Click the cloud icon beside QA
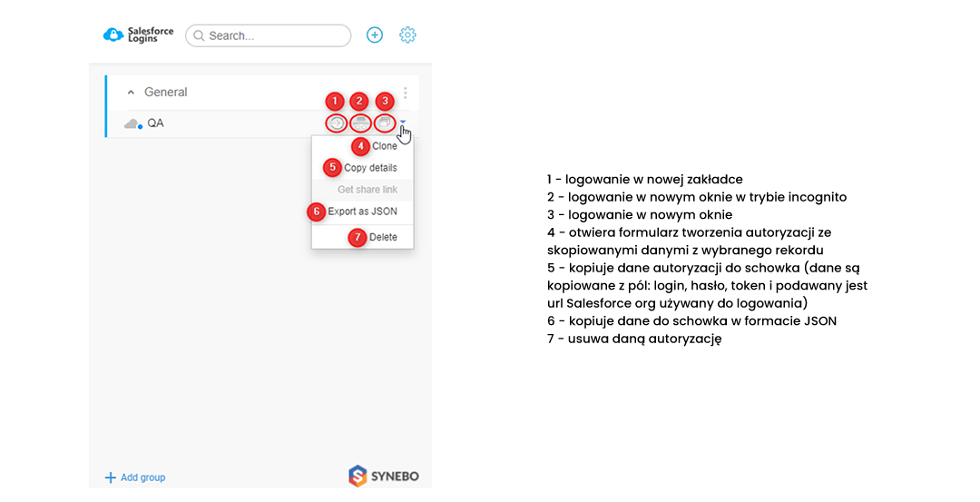The height and width of the screenshot is (502, 980). (133, 123)
